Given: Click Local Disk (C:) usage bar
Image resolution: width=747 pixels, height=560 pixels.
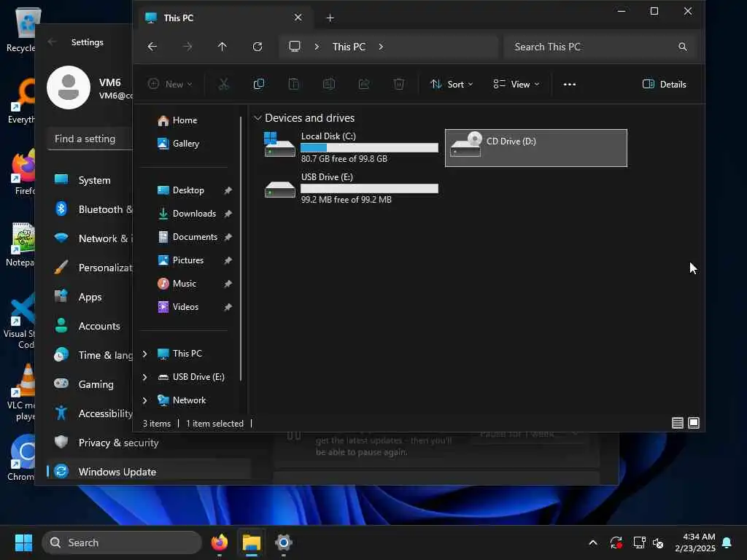Looking at the screenshot, I should pos(369,148).
